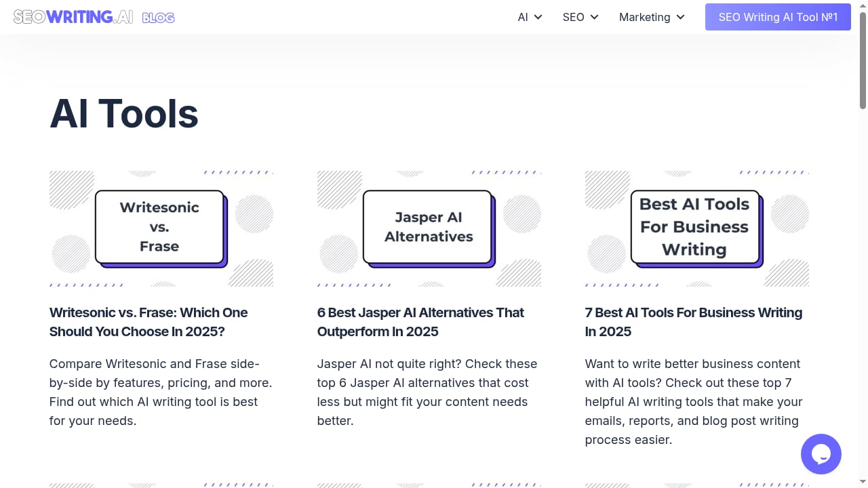The image size is (868, 488).
Task: Open the SEO navigation menu
Action: pyautogui.click(x=573, y=17)
